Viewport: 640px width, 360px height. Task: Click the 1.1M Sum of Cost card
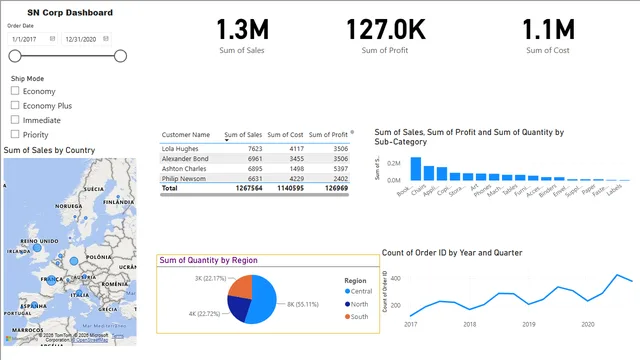coord(548,36)
